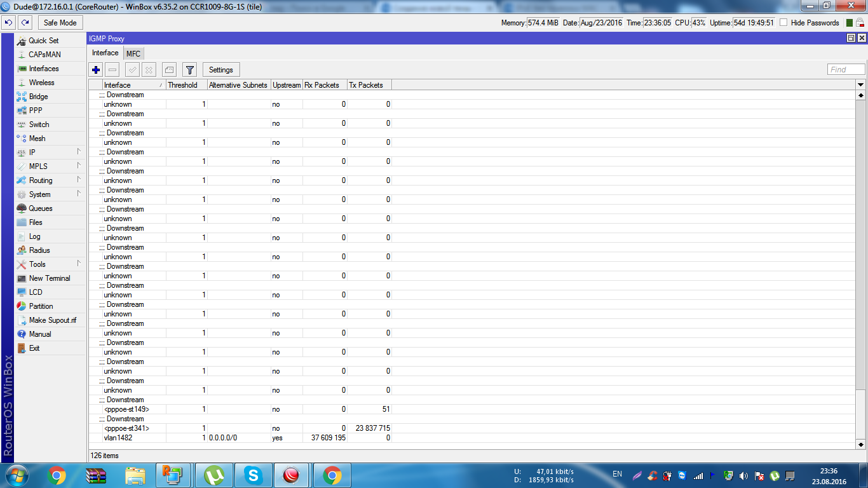
Task: Click the Find search field
Action: [846, 70]
